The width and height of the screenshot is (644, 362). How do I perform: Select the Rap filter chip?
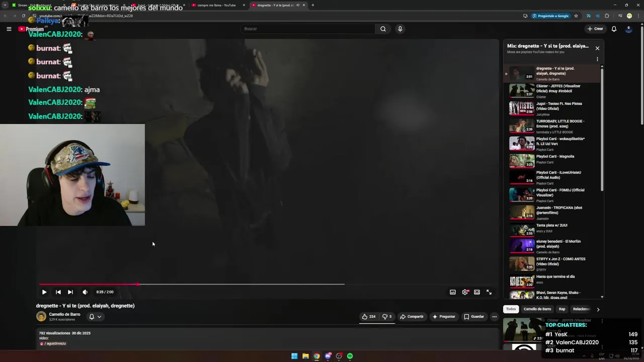tap(562, 309)
